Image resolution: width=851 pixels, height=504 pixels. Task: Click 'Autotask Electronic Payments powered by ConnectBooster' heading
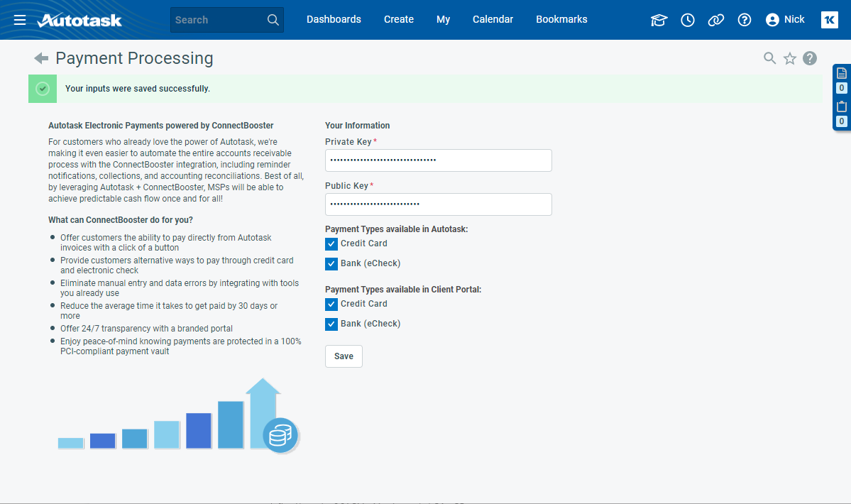pyautogui.click(x=160, y=126)
